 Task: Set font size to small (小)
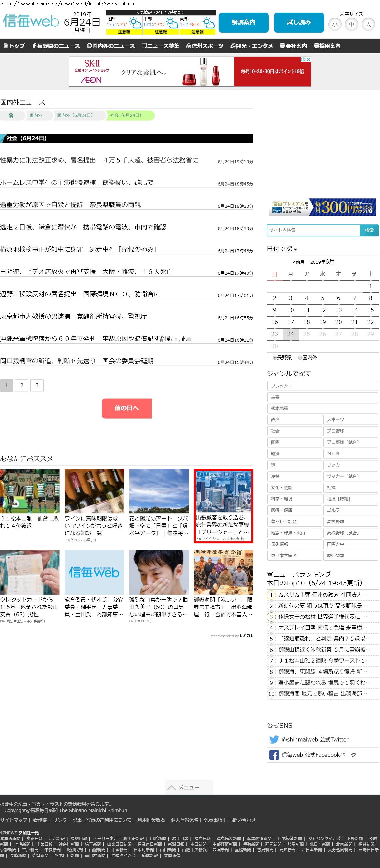[x=335, y=24]
